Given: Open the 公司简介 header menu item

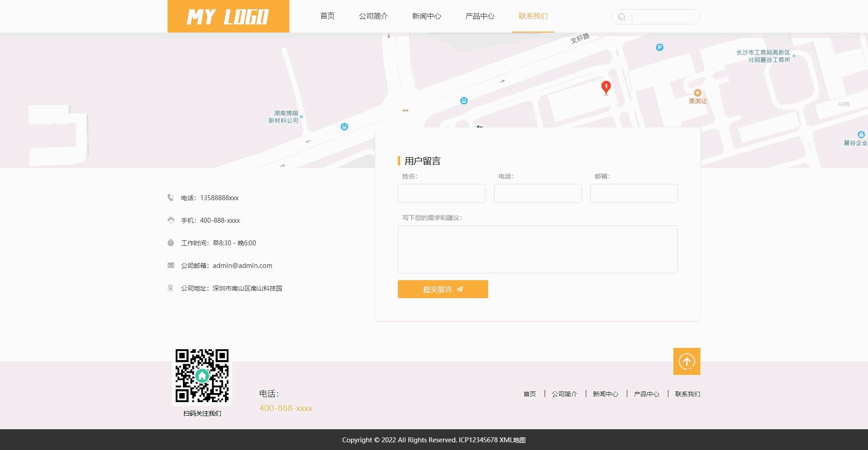Looking at the screenshot, I should coord(373,16).
